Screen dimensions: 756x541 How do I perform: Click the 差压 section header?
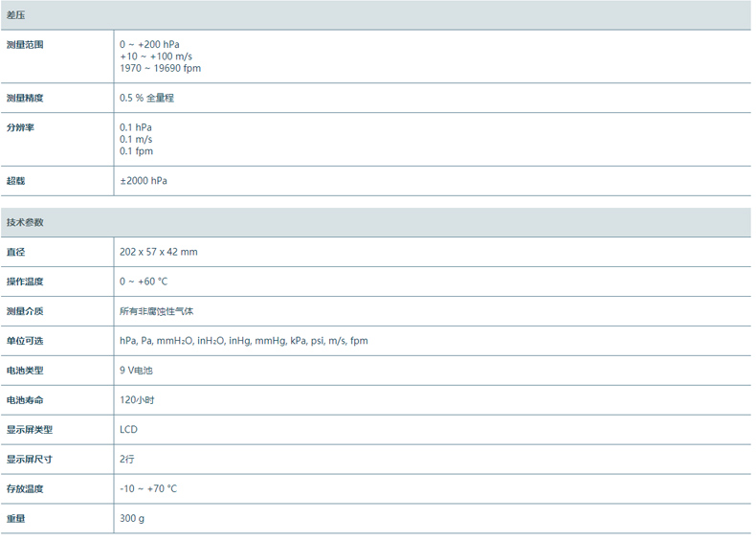pos(16,15)
